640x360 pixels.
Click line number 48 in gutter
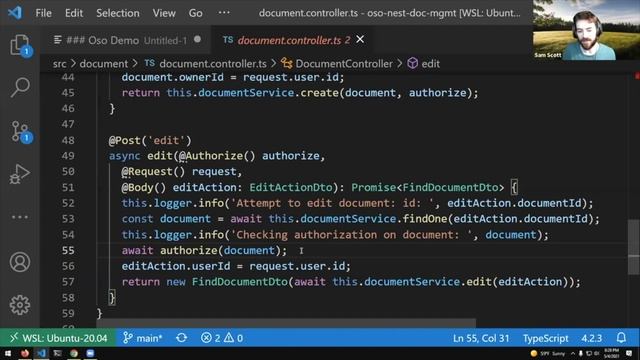[x=68, y=140]
